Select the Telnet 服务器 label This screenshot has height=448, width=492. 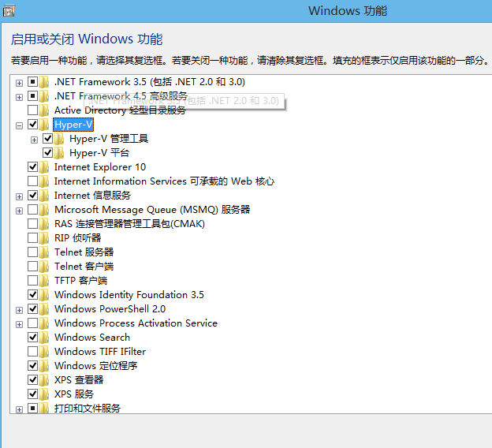(84, 252)
